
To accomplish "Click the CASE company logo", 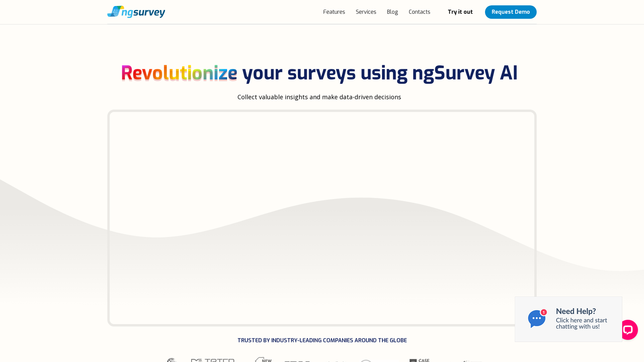I will click(x=419, y=360).
